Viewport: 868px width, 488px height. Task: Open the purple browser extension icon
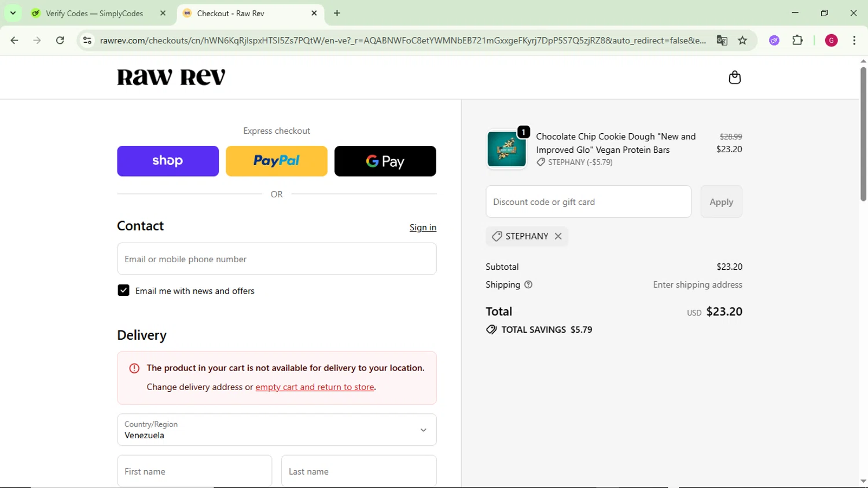pyautogui.click(x=774, y=41)
